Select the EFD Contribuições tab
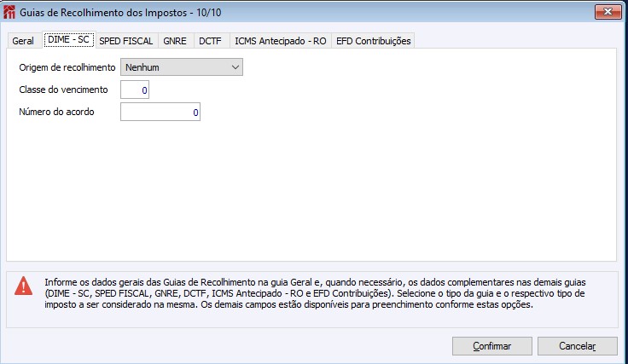 coord(373,41)
